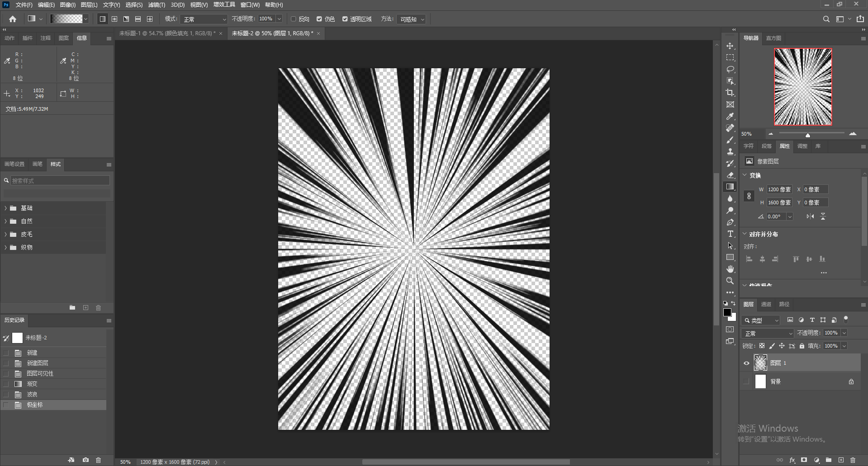Select the Horizontal Type tool
Image resolution: width=868 pixels, height=466 pixels.
click(x=730, y=234)
